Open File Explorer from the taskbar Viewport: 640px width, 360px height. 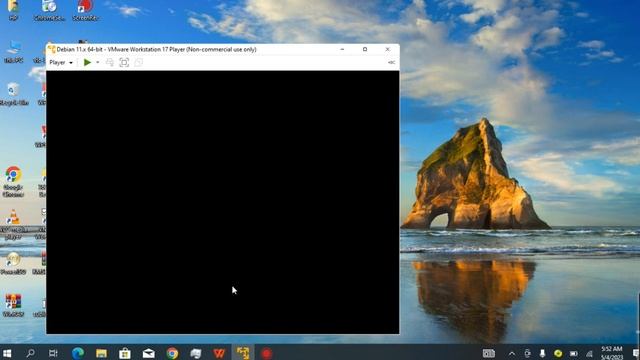[101, 353]
